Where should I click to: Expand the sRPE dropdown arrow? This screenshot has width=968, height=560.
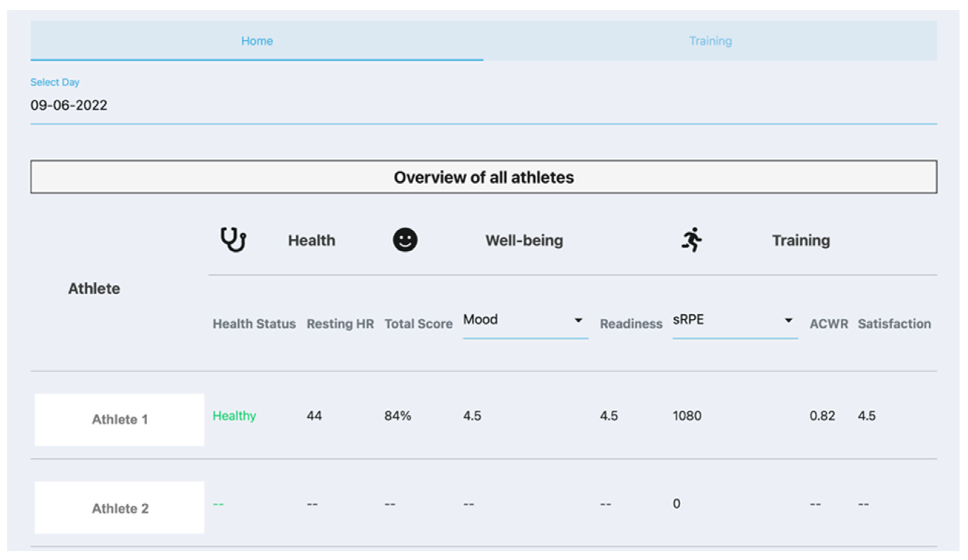point(788,320)
